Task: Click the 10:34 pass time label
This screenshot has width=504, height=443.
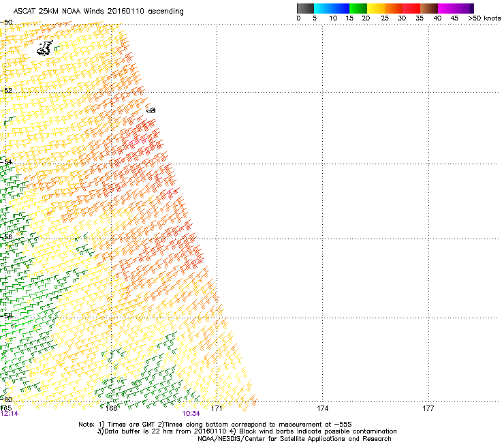Action: pos(191,414)
